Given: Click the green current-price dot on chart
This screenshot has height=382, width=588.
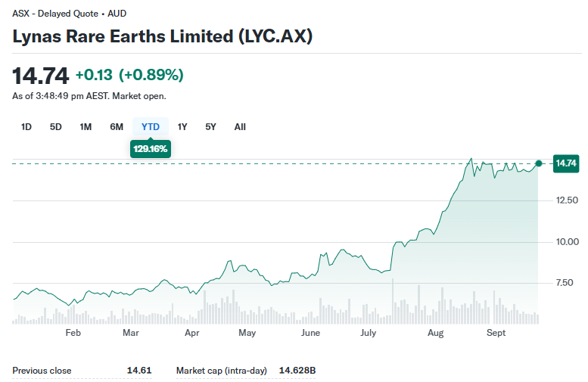Looking at the screenshot, I should 539,163.
